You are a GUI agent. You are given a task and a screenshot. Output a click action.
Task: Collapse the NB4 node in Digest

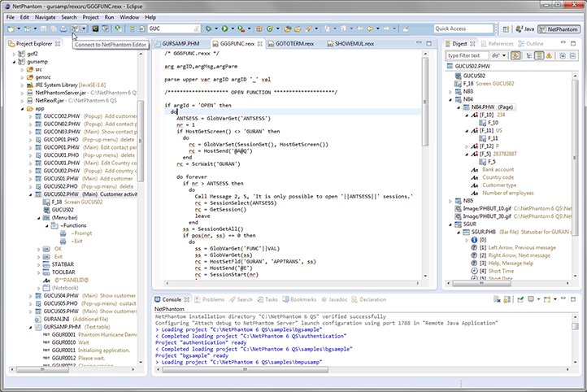tap(450, 99)
